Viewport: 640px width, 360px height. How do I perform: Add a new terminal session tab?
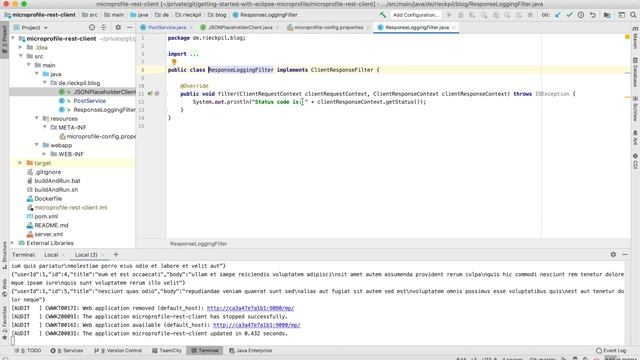point(116,254)
